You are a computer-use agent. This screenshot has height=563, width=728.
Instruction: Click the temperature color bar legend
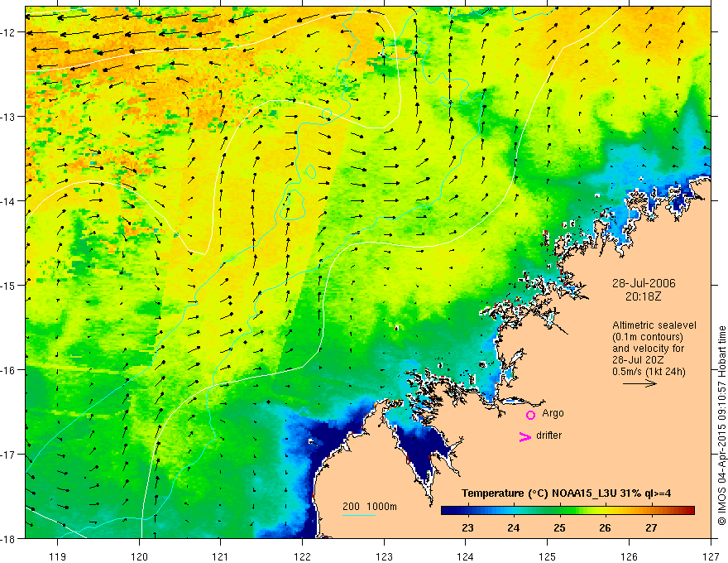568,510
